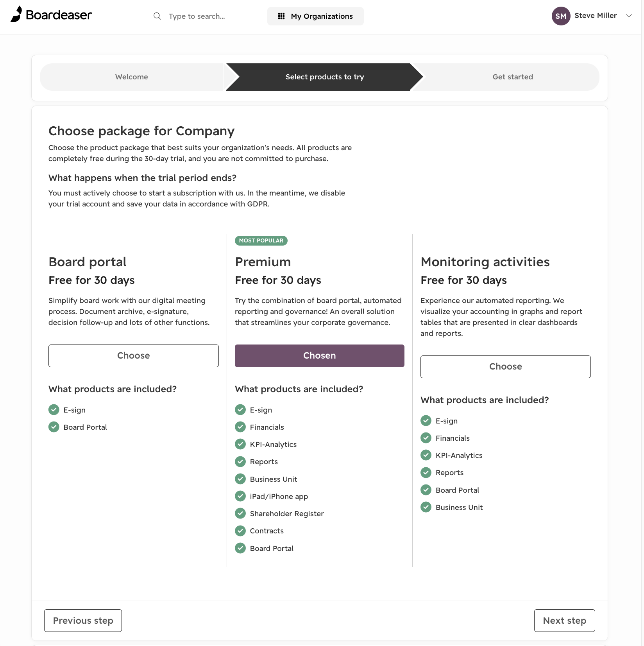The width and height of the screenshot is (644, 646).
Task: Click the Boardeaser logo
Action: pyautogui.click(x=51, y=14)
